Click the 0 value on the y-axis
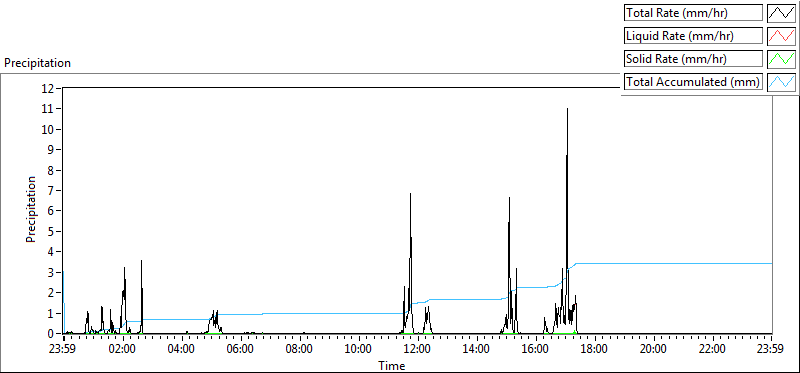The image size is (800, 373). (52, 333)
